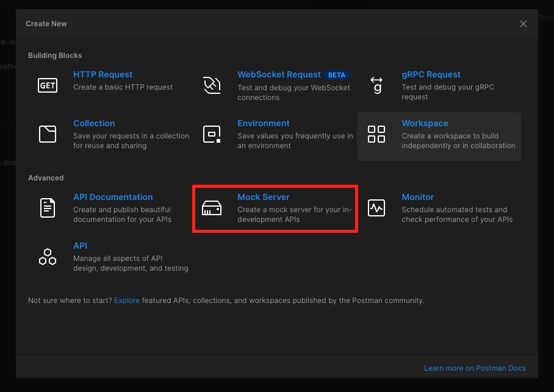Open the Monitor title link
Image resolution: width=554 pixels, height=392 pixels.
(x=417, y=197)
